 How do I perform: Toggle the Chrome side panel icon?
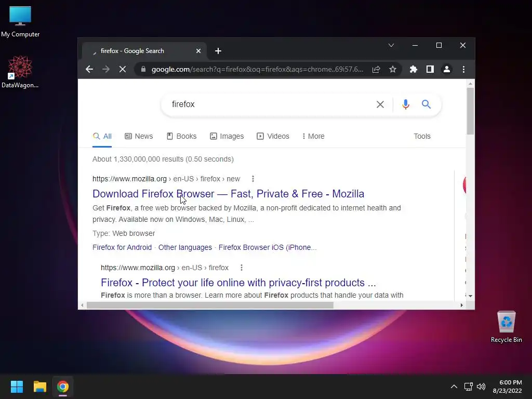[430, 69]
